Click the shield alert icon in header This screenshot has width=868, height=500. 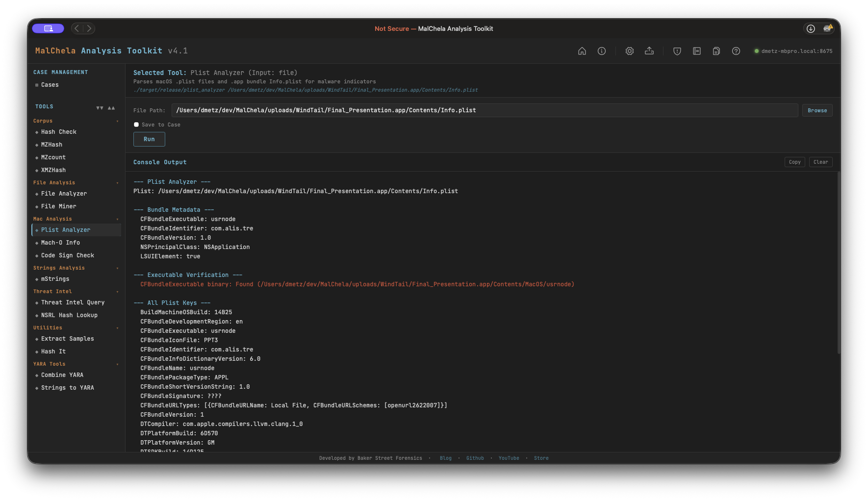[677, 51]
